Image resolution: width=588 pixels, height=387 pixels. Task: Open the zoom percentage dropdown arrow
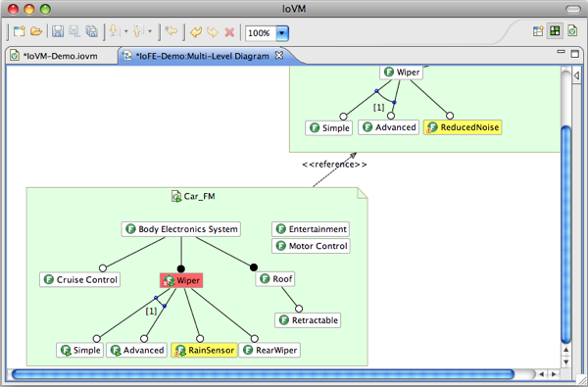pos(282,33)
